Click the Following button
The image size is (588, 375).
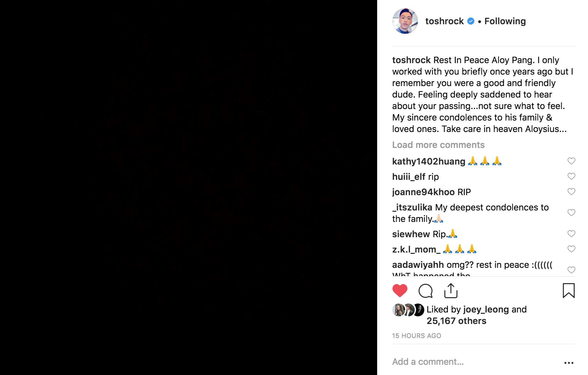(505, 21)
